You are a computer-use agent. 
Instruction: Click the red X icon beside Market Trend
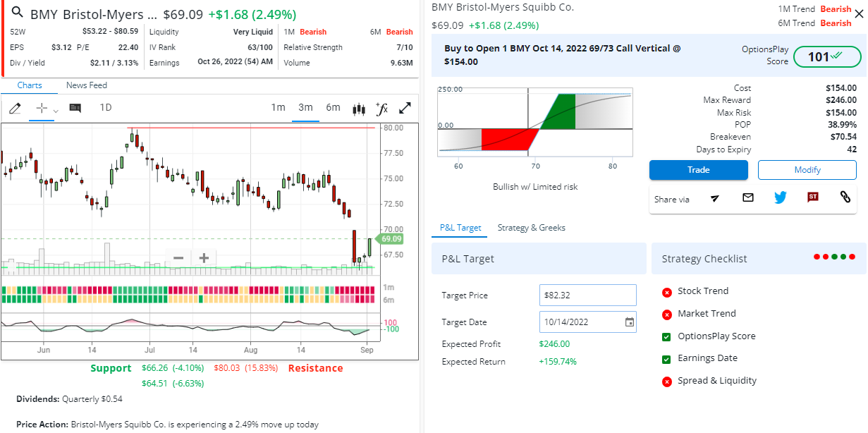pos(666,315)
